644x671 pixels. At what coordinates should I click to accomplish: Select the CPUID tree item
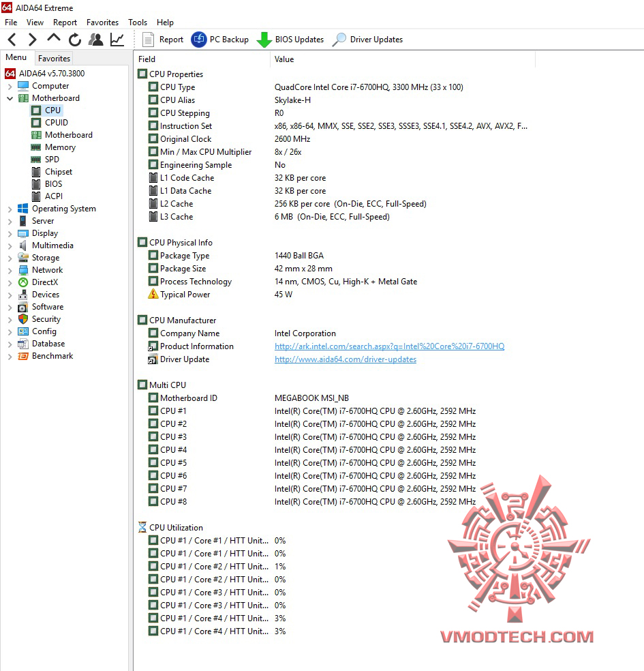[x=50, y=122]
